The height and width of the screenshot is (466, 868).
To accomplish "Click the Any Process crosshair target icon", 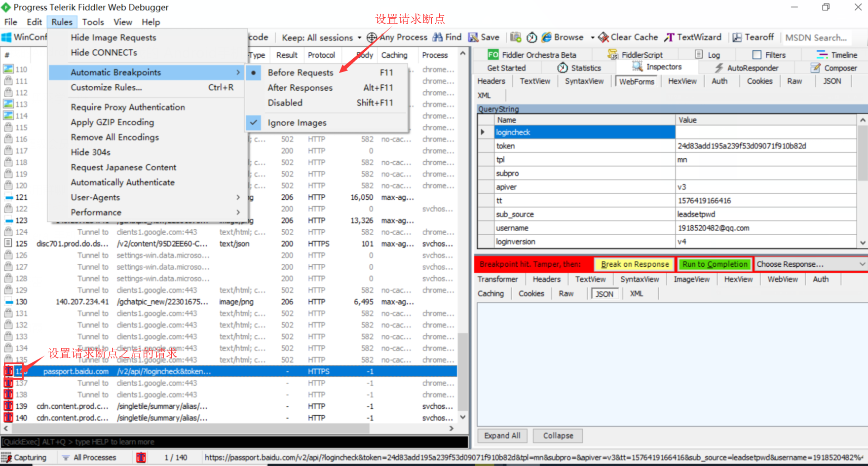I will click(372, 37).
